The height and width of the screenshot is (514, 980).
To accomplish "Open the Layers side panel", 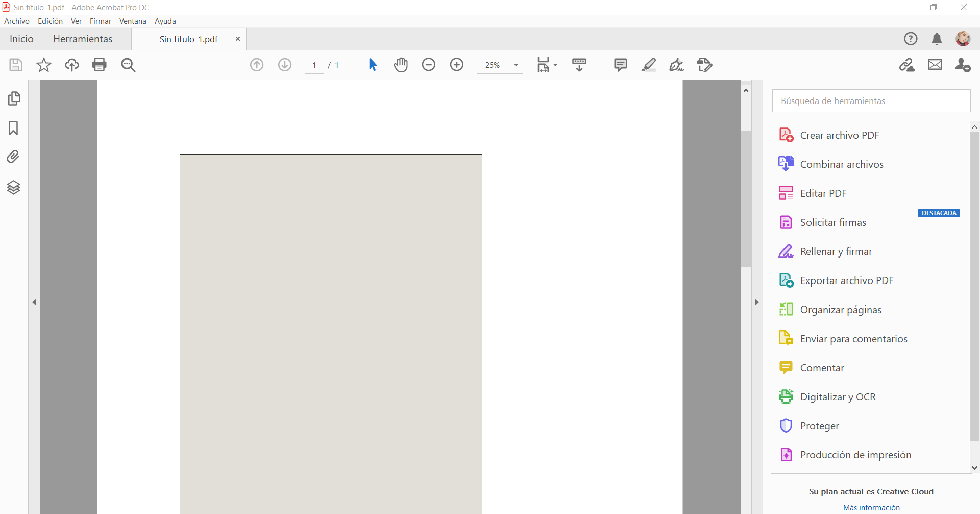I will click(14, 188).
